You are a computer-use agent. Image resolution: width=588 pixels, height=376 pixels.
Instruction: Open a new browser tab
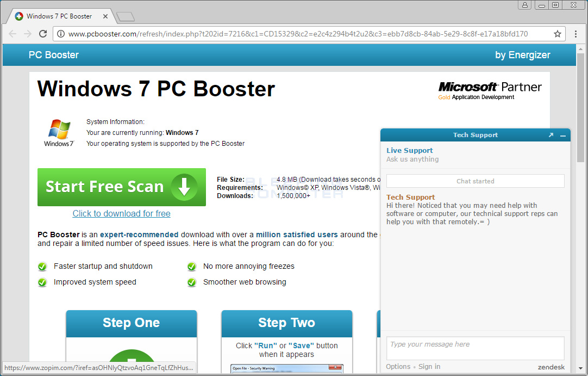coord(125,16)
